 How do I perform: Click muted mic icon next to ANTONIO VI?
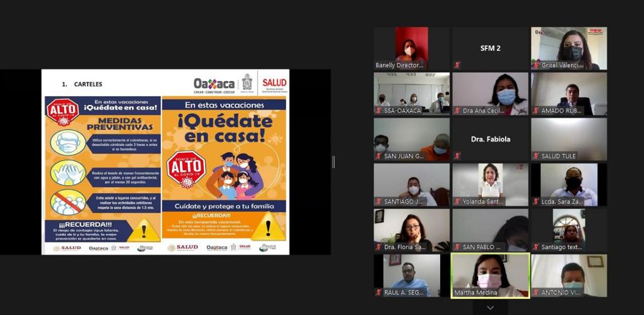(536, 292)
